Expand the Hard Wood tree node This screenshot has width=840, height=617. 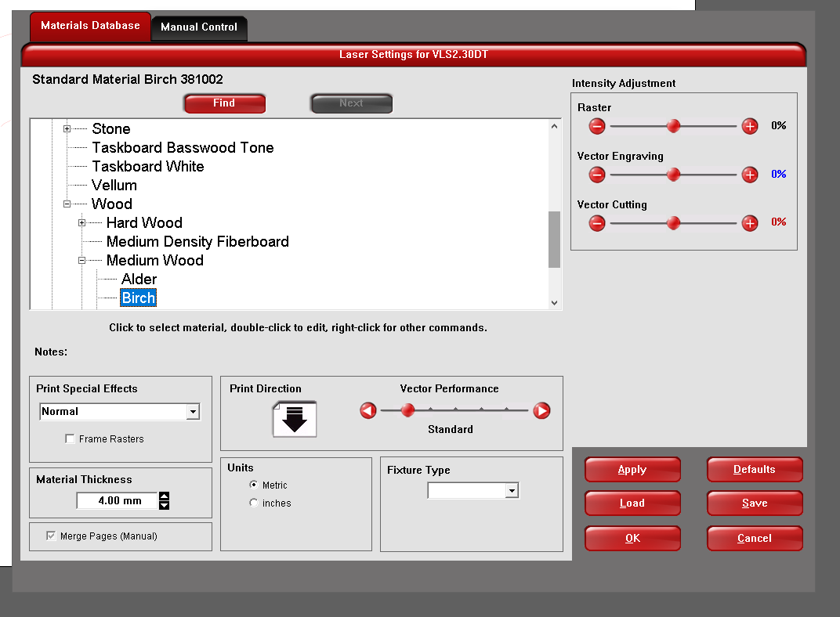point(82,223)
